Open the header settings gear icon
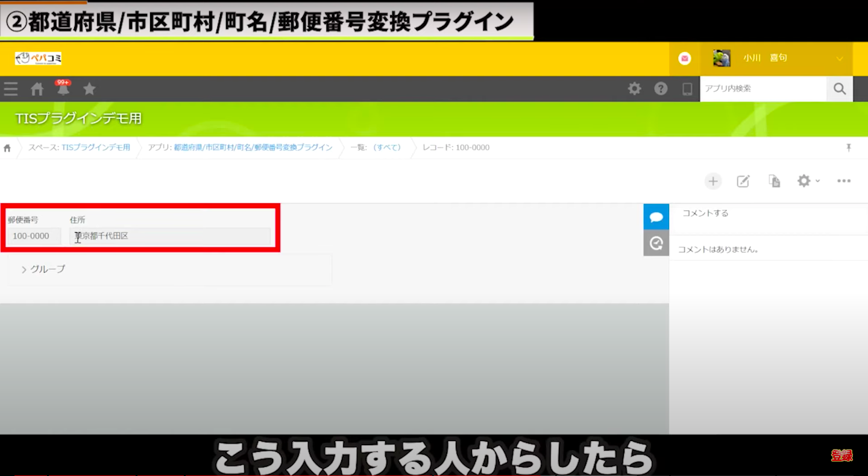The image size is (868, 476). pyautogui.click(x=635, y=89)
